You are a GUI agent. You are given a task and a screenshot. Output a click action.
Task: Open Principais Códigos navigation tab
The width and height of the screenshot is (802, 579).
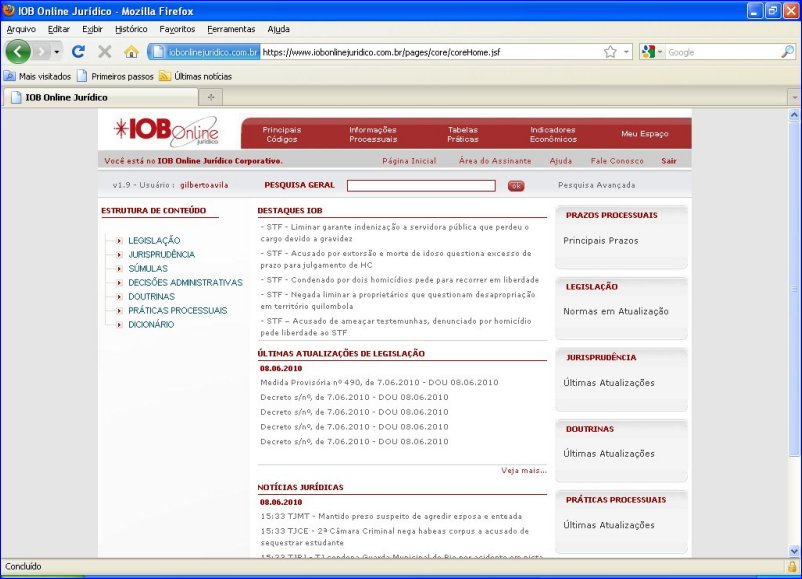[282, 134]
